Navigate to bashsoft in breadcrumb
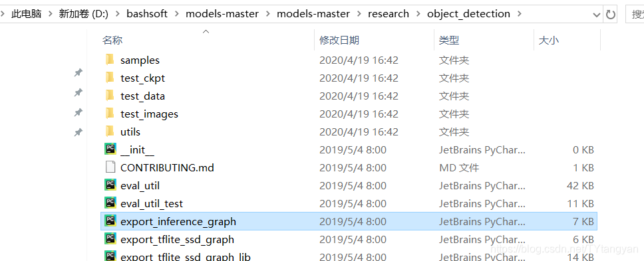This screenshot has height=261, width=644. [x=147, y=14]
